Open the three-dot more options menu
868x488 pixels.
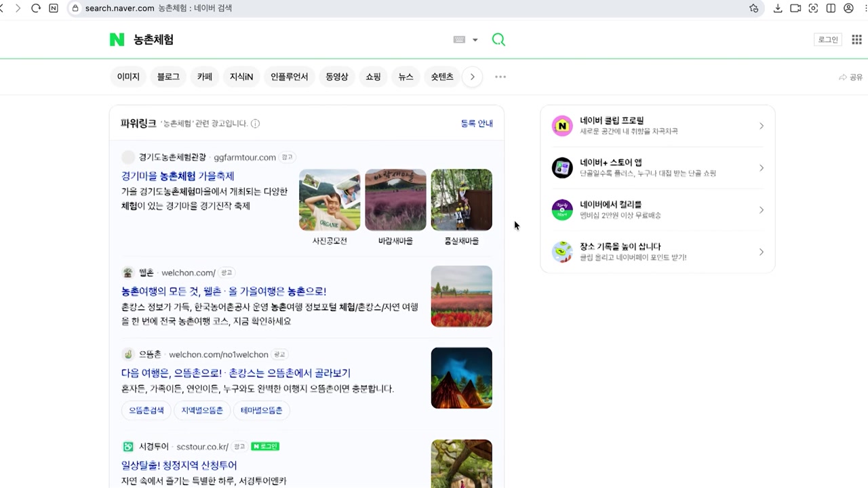tap(500, 77)
